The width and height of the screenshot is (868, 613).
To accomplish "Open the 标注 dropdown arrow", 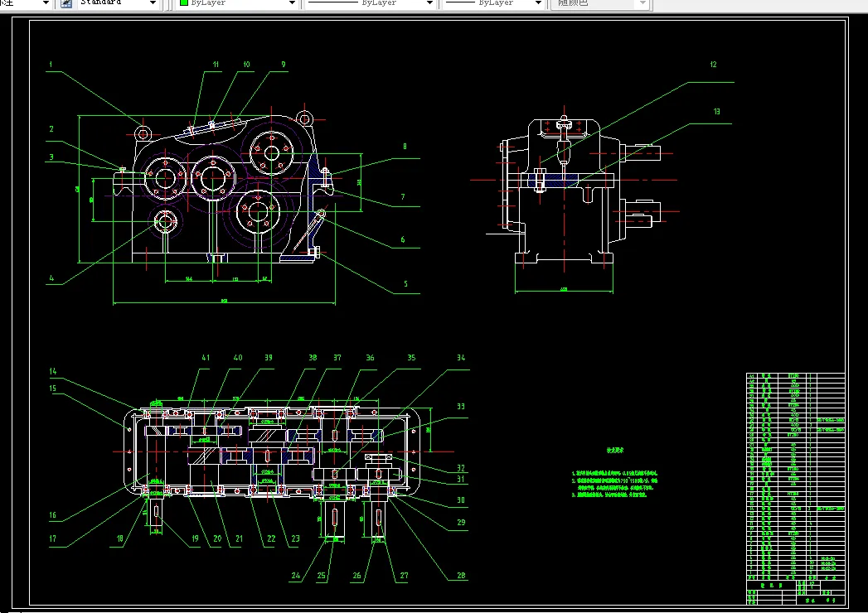I will [x=46, y=2].
